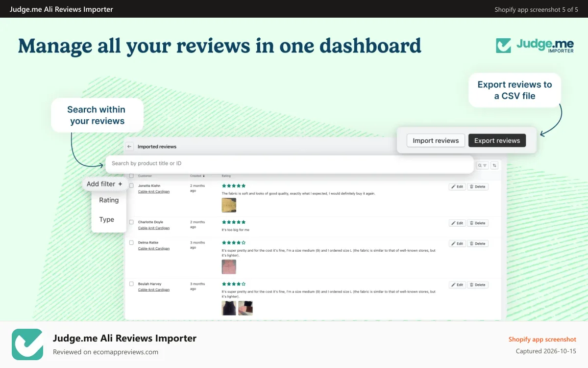Click the Rating column header
The image size is (588, 368).
pos(226,176)
